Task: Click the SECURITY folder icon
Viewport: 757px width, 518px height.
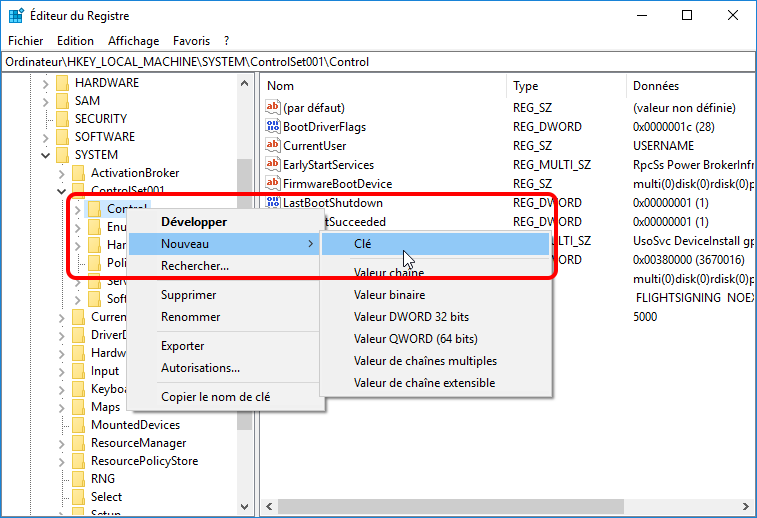Action: pyautogui.click(x=62, y=119)
